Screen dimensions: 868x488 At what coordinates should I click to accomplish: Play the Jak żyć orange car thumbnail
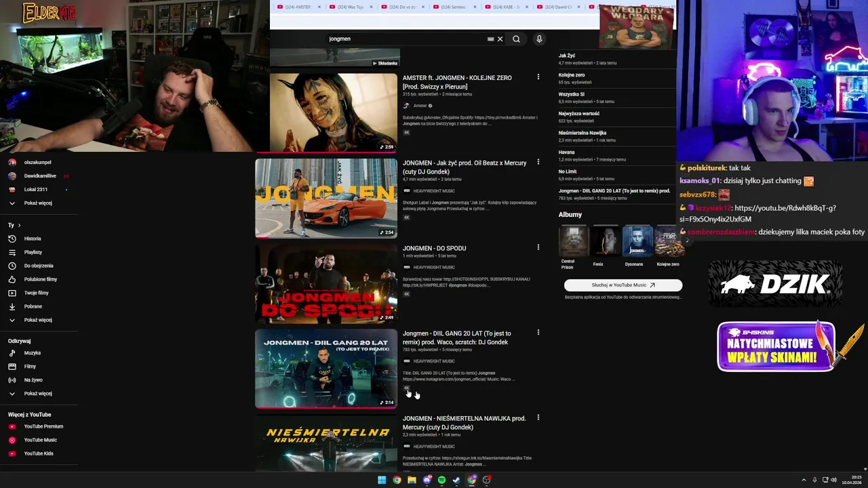(x=326, y=198)
